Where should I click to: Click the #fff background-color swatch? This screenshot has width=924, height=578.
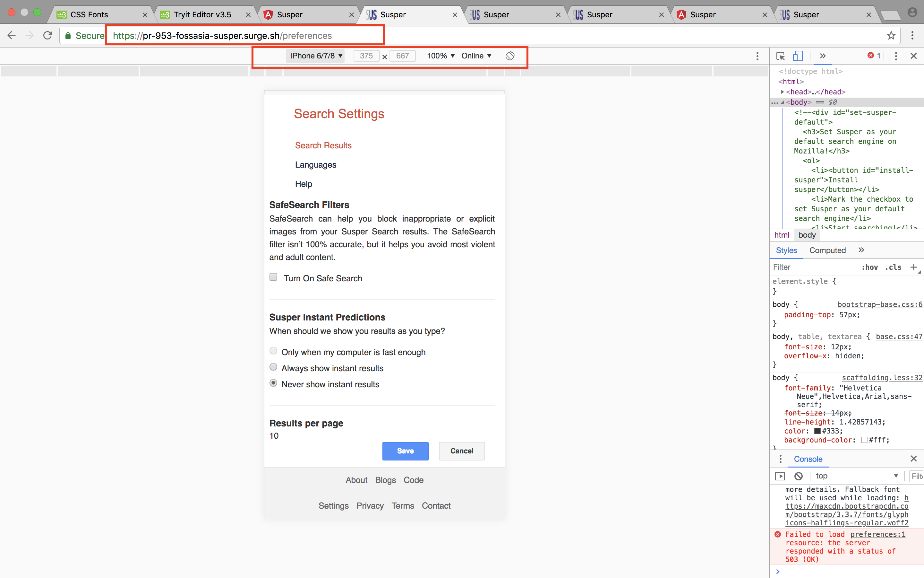pos(864,440)
